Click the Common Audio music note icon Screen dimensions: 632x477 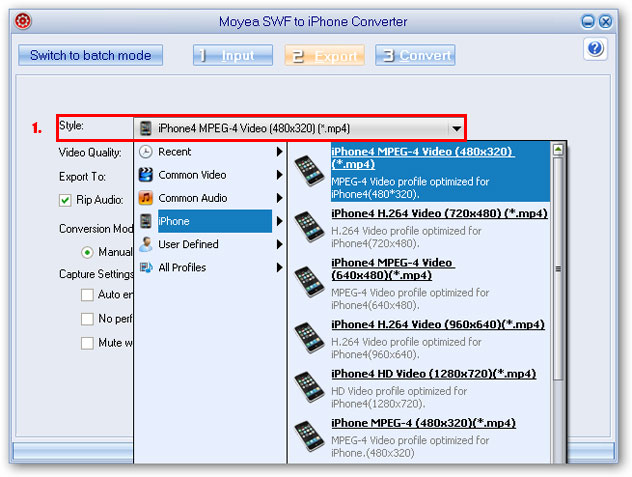click(x=146, y=198)
